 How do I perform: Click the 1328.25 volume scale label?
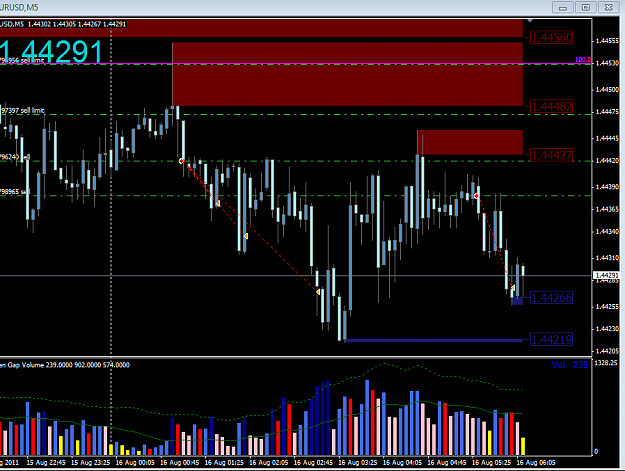(x=606, y=363)
